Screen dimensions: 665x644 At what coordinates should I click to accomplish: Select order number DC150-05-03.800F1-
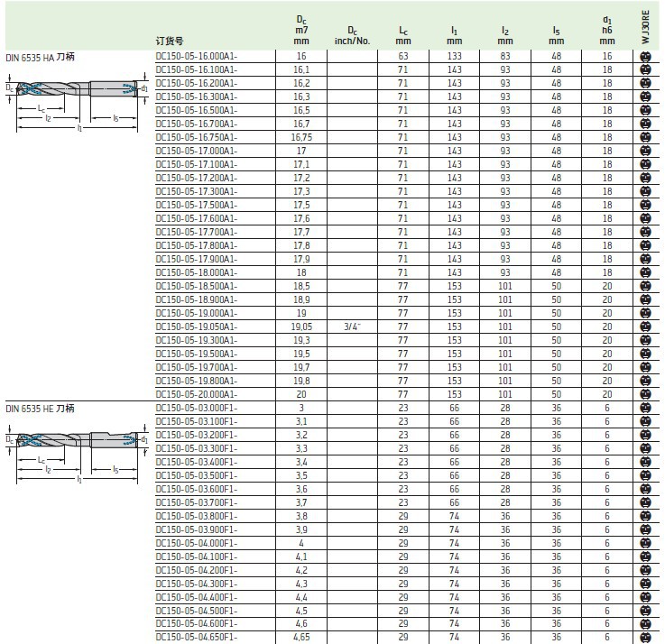pos(197,516)
